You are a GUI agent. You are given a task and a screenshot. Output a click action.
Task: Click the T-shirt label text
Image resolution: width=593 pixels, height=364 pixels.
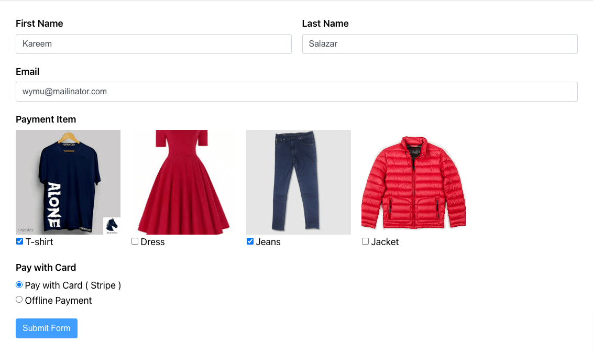click(39, 242)
